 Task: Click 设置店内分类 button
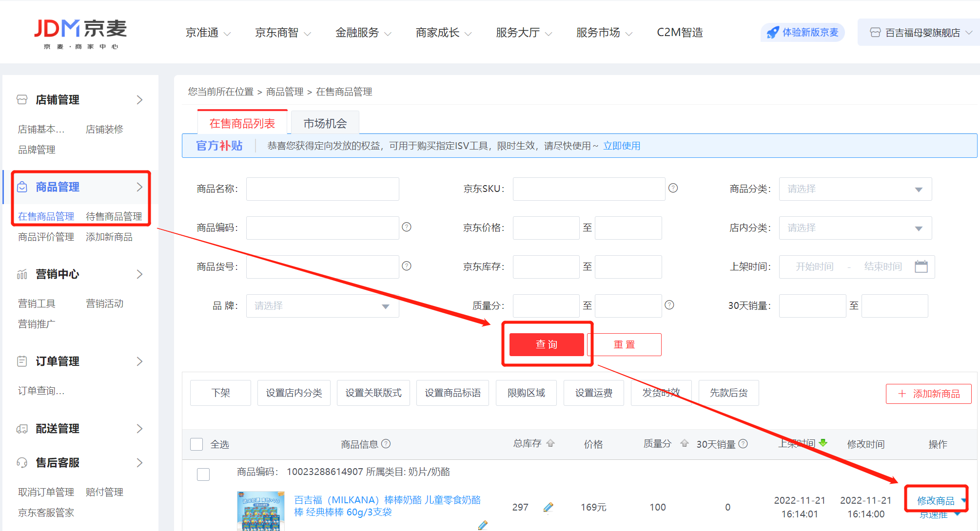(x=294, y=393)
